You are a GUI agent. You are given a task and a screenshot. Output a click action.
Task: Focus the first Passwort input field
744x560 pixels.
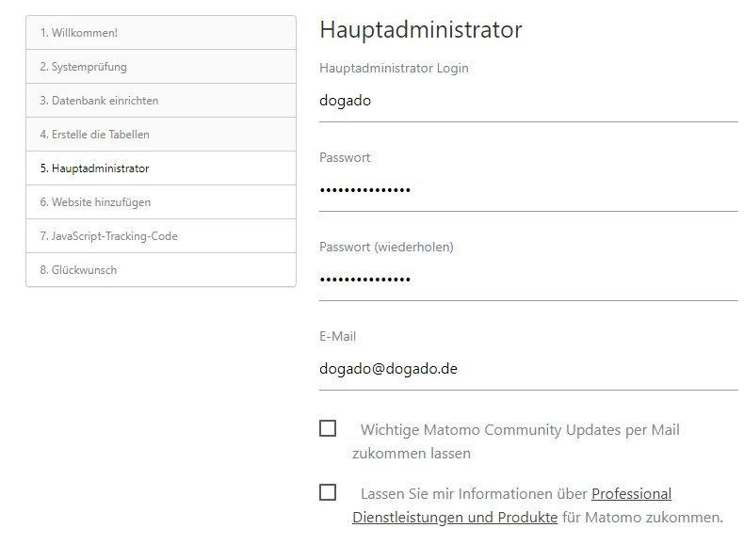click(x=527, y=190)
